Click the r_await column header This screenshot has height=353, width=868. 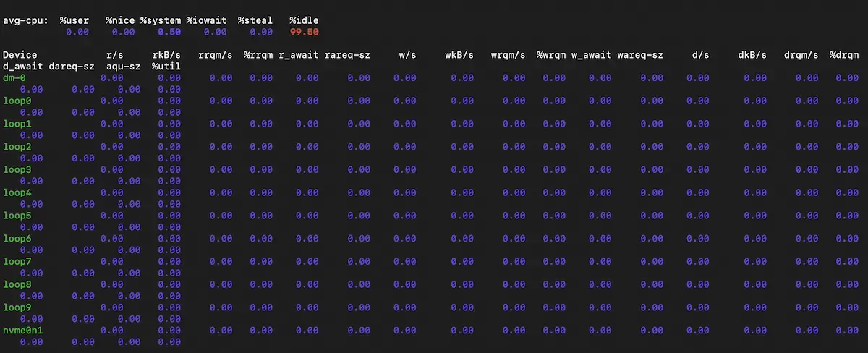(x=298, y=54)
